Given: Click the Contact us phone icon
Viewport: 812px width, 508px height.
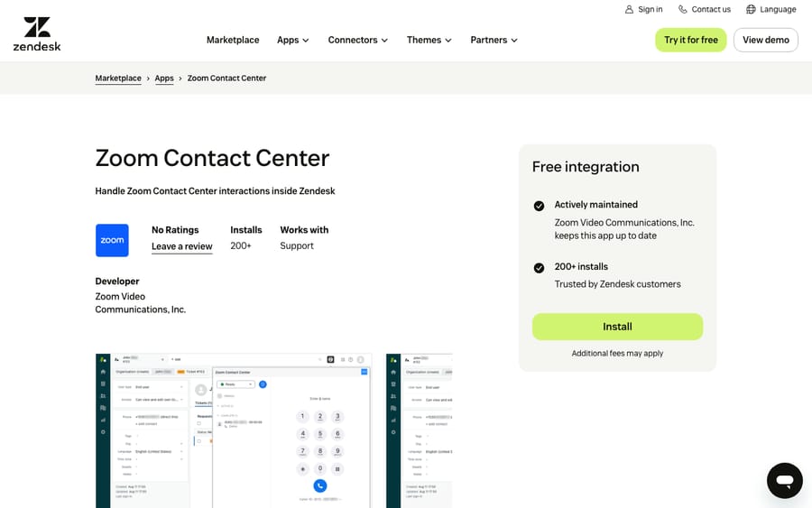Looking at the screenshot, I should 683,9.
